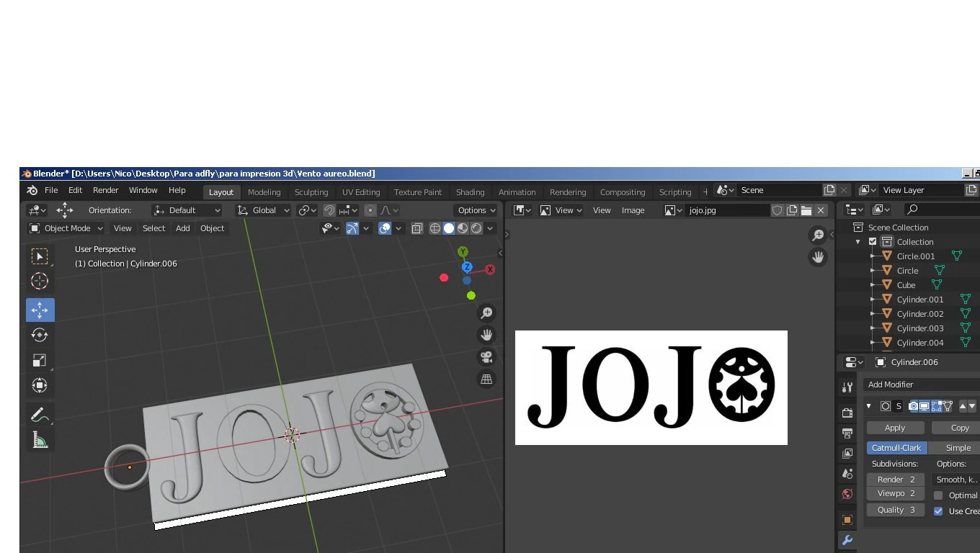Activate the Move tool
The image size is (980, 553).
[x=40, y=310]
